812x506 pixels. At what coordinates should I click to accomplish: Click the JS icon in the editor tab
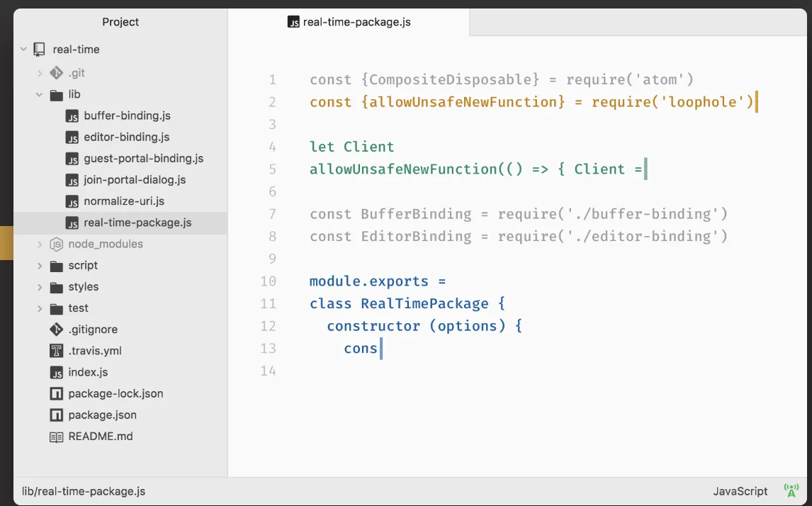293,22
